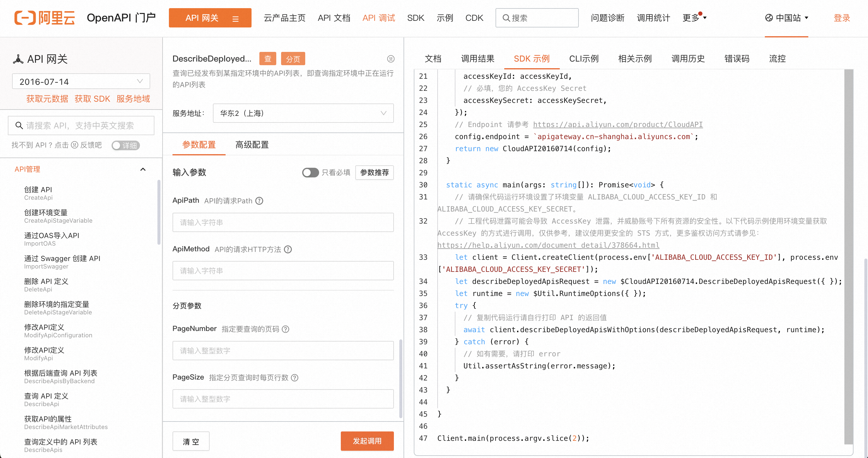
Task: Toggle the 只看必填 switch
Action: [310, 173]
